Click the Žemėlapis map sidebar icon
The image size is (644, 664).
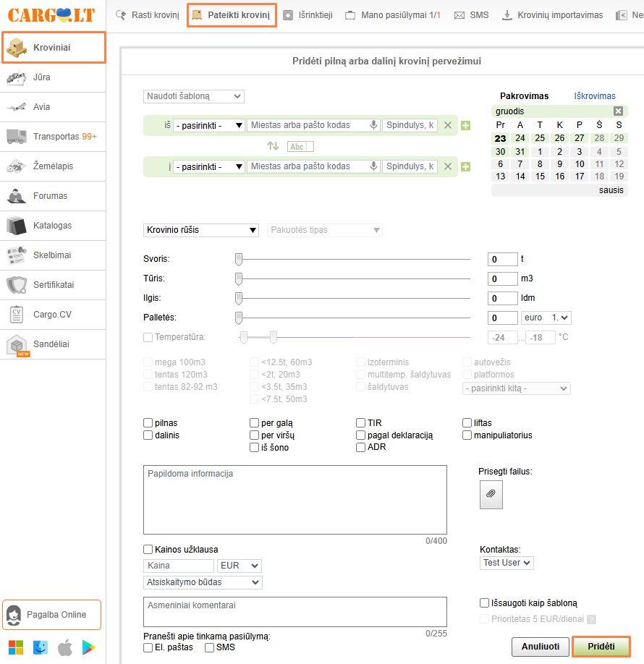click(17, 166)
